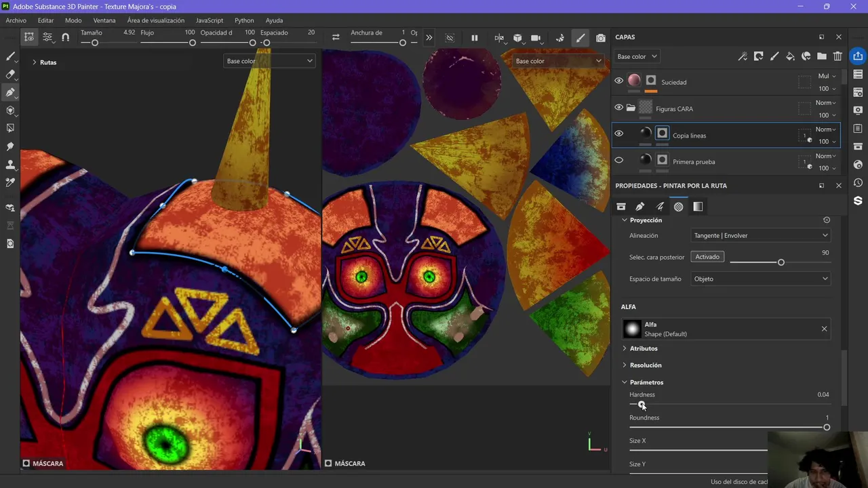This screenshot has height=488, width=868.
Task: Add a smart material layer
Action: pyautogui.click(x=806, y=56)
